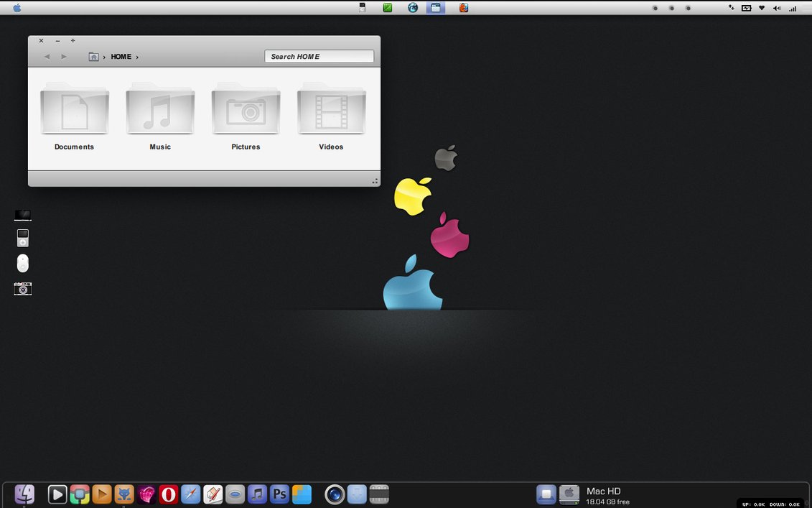Open the Apple menu in top bar
The height and width of the screenshot is (508, 812).
tap(17, 8)
